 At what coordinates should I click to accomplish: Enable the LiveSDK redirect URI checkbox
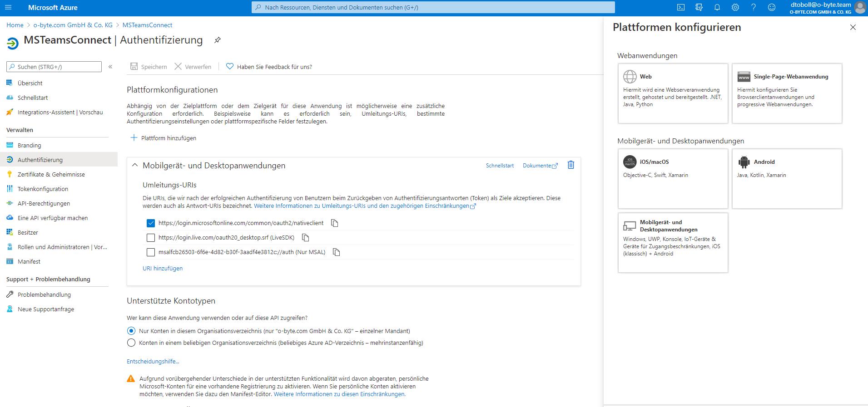[x=151, y=238]
